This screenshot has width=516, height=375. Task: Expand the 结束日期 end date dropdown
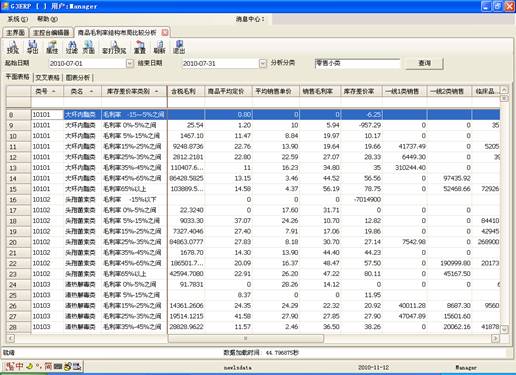[263, 63]
